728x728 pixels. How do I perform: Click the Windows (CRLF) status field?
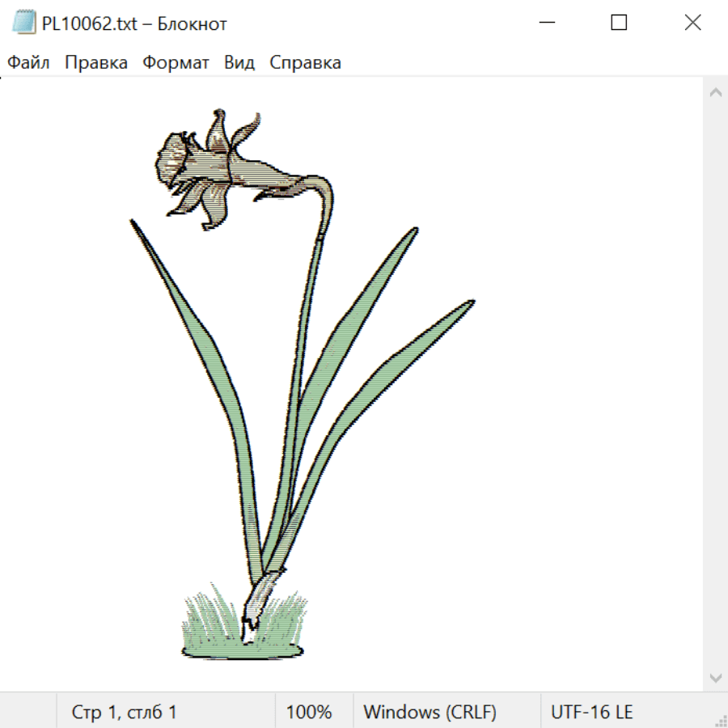pos(430,713)
